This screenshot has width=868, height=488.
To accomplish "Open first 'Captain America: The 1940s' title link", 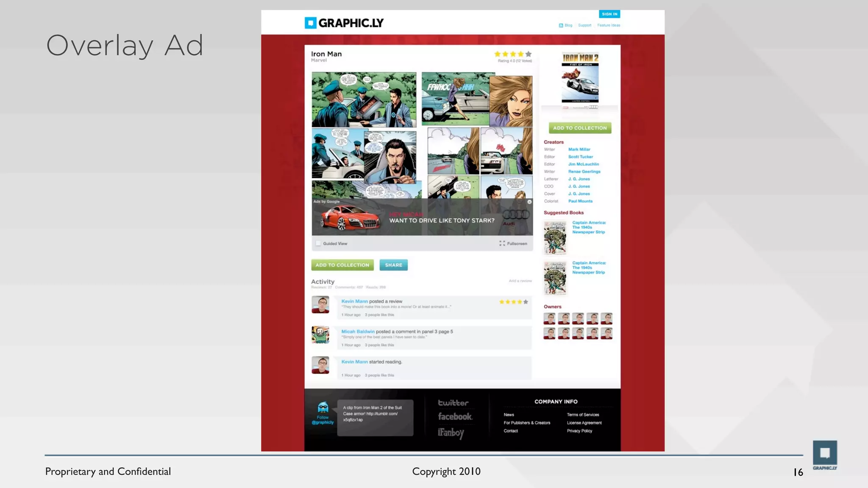I will coord(589,227).
